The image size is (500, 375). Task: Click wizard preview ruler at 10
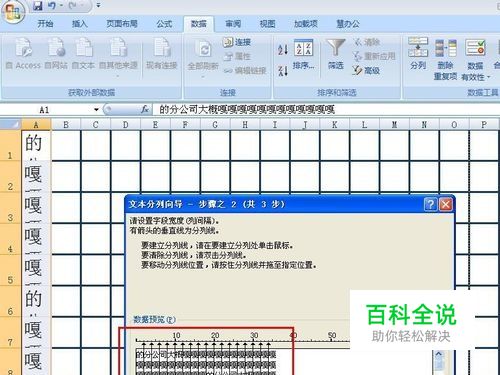click(176, 336)
